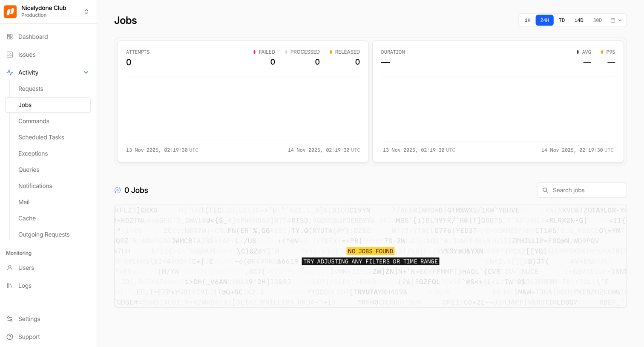Click the orange Nicelydone Club logo icon

pos(10,12)
